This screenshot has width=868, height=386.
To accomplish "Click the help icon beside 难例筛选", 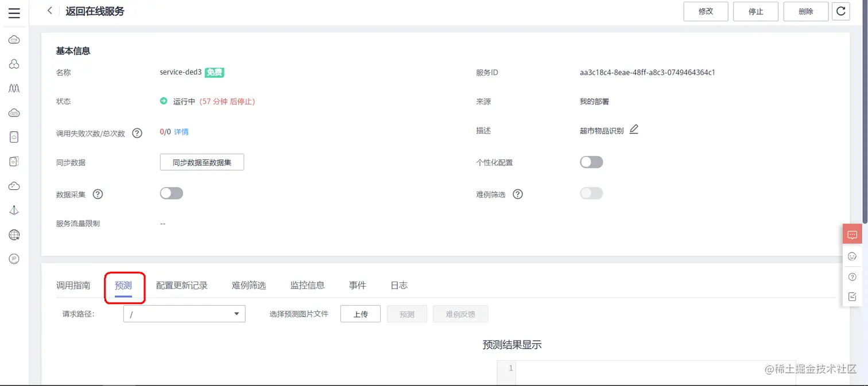I will (518, 194).
